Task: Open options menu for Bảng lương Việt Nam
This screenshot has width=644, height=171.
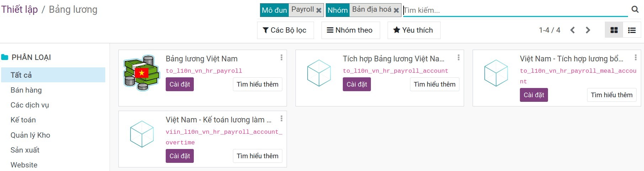Action: [x=281, y=57]
